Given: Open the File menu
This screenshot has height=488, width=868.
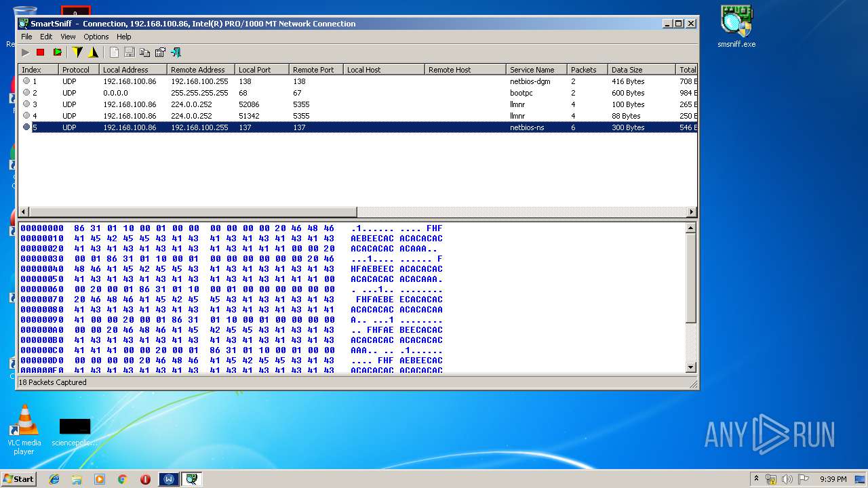Looking at the screenshot, I should coord(26,37).
